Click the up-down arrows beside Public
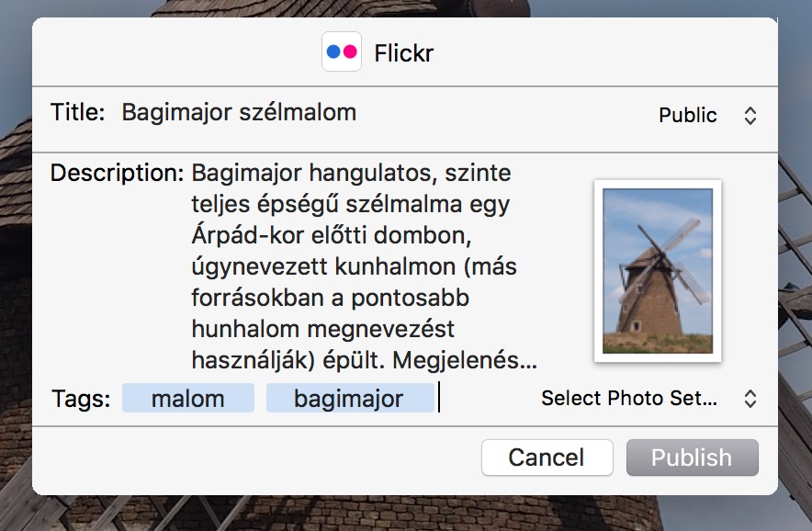The image size is (812, 531). [750, 116]
